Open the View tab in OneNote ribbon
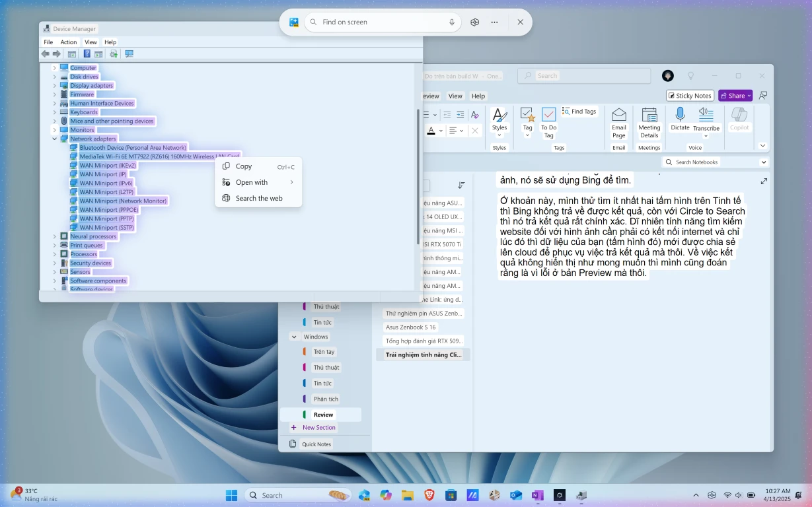The height and width of the screenshot is (507, 812). [455, 96]
